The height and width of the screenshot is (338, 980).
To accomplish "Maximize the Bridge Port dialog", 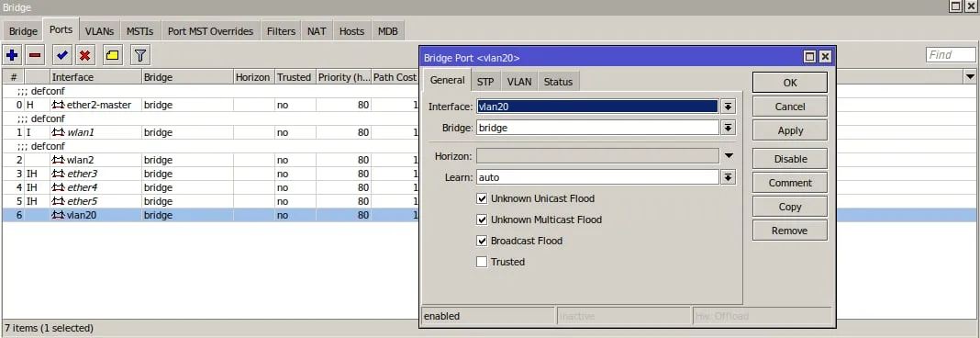I will [x=810, y=58].
